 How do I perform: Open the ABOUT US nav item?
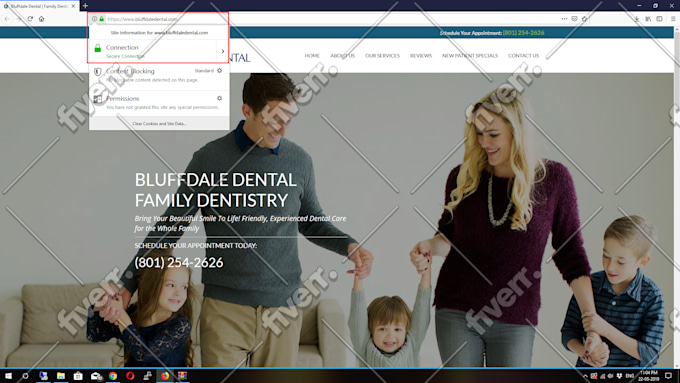pyautogui.click(x=342, y=56)
